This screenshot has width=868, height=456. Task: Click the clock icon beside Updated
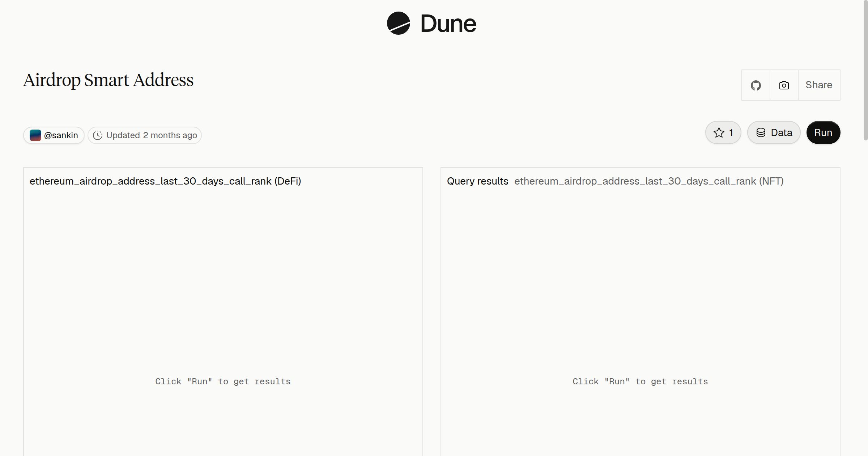98,135
